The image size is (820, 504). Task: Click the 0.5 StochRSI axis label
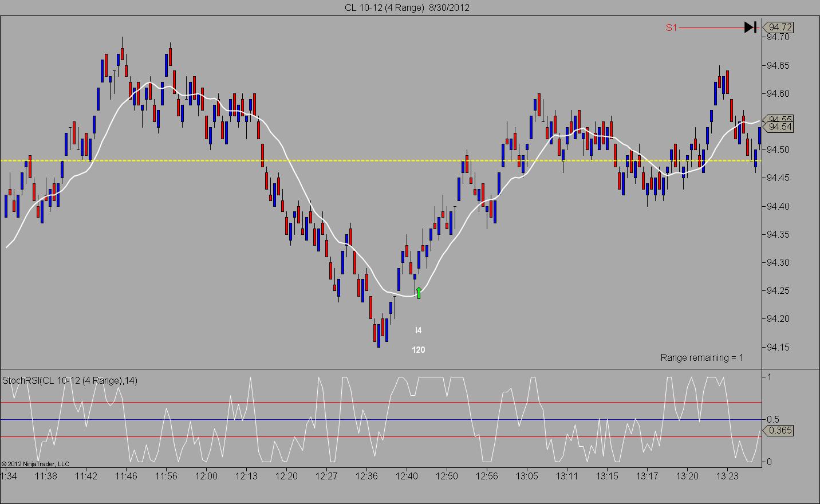(x=773, y=419)
